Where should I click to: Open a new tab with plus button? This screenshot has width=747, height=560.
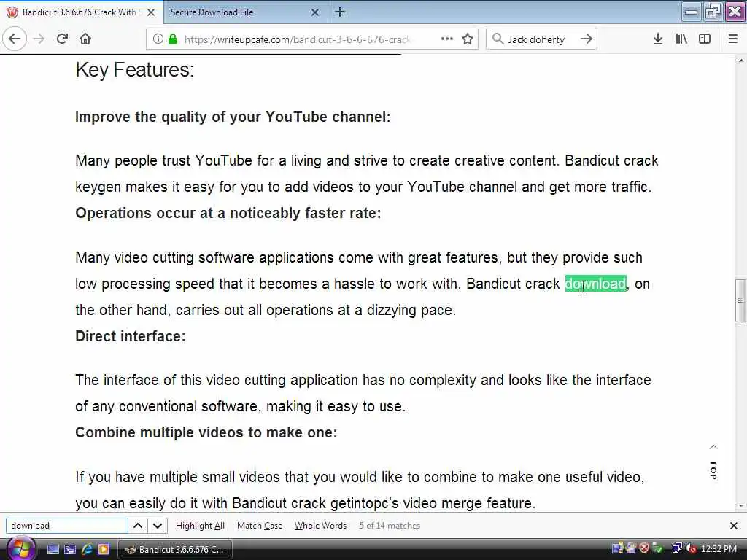340,12
